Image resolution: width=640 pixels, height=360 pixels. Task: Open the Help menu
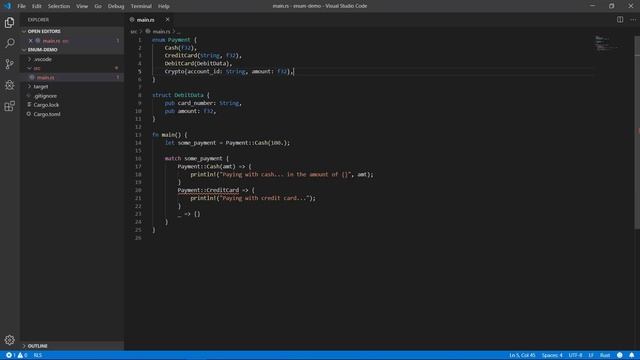pyautogui.click(x=164, y=6)
